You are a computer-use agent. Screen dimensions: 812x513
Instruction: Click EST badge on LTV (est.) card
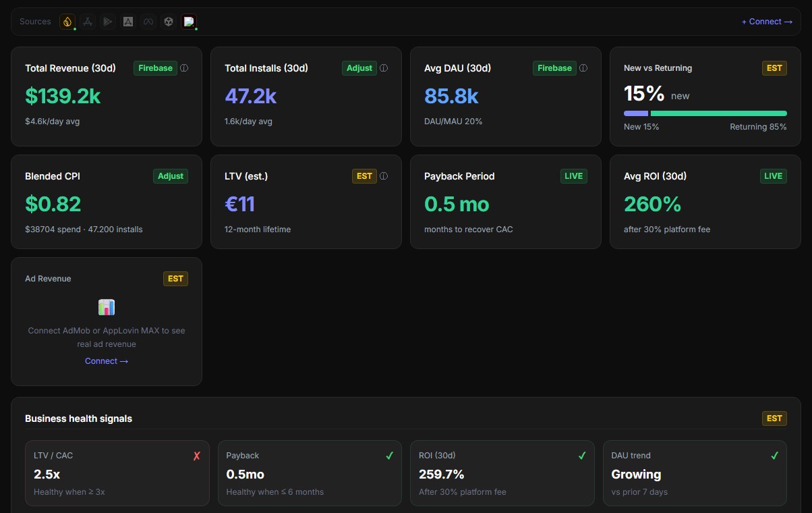click(364, 176)
